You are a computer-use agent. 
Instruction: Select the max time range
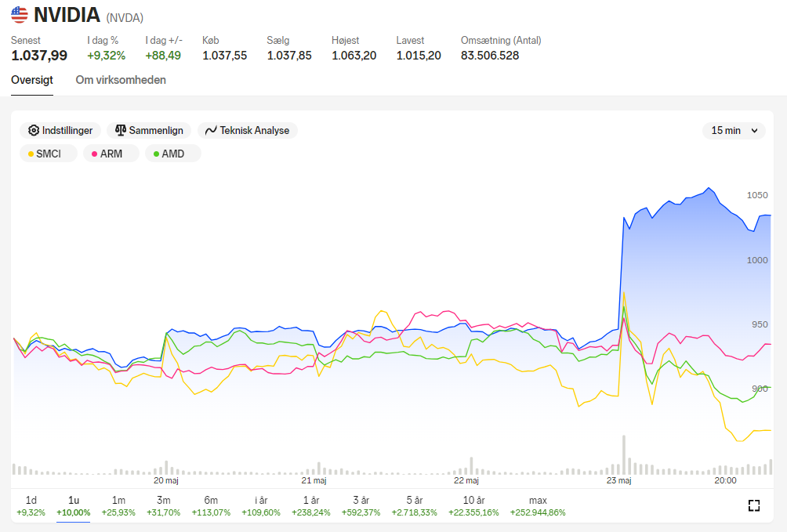pyautogui.click(x=538, y=506)
